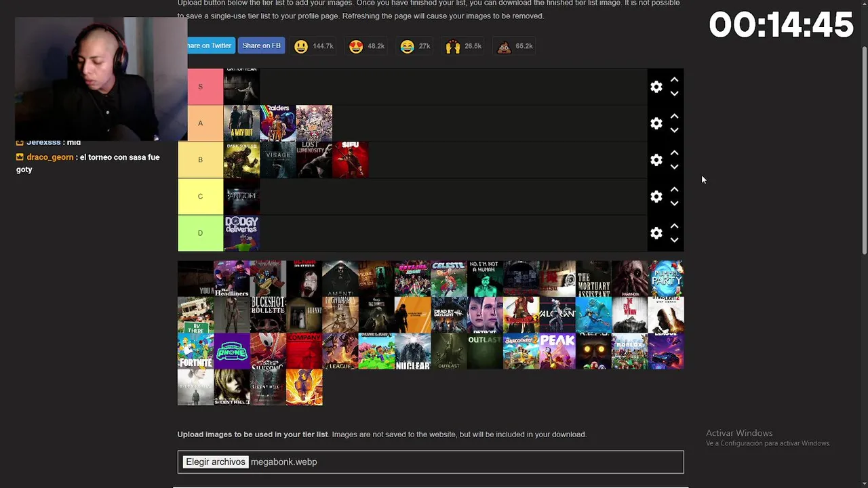Open settings gear for C tier row
Screen dimensions: 868x488
click(656, 197)
